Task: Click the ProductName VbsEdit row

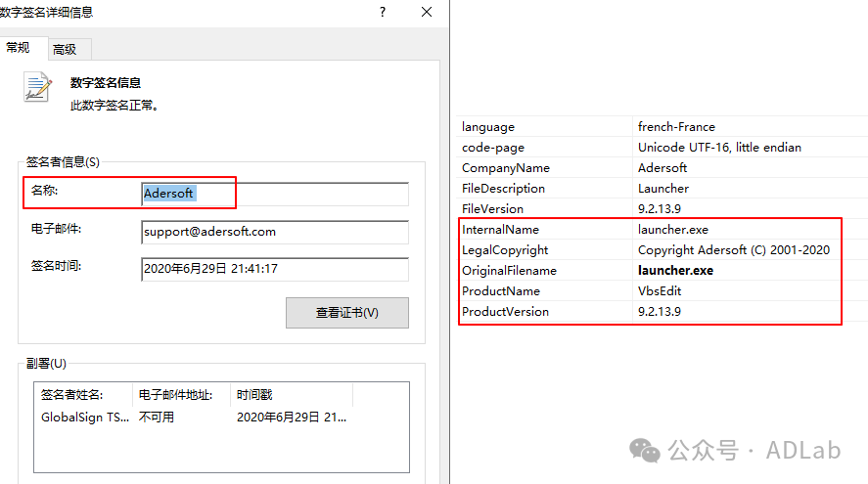Action: [650, 291]
